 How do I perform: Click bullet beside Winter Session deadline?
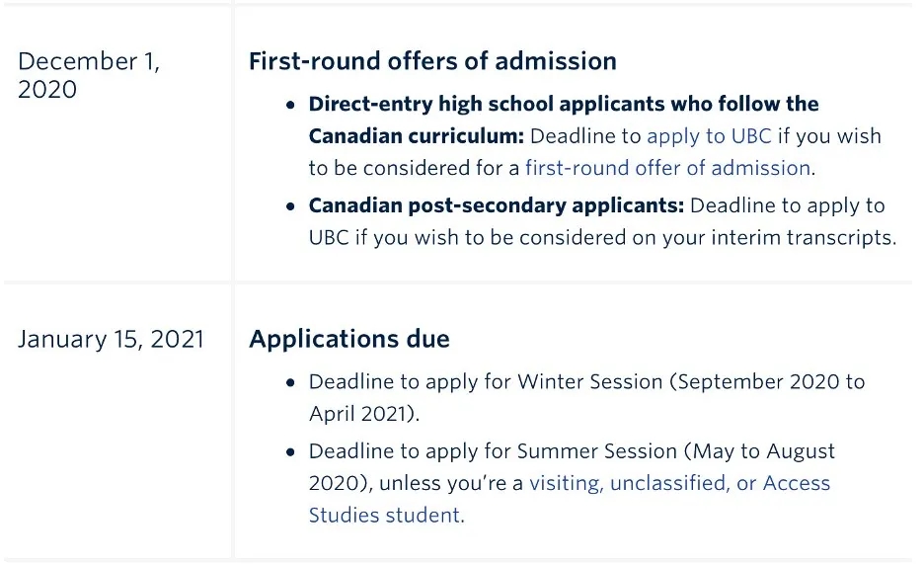tap(290, 382)
